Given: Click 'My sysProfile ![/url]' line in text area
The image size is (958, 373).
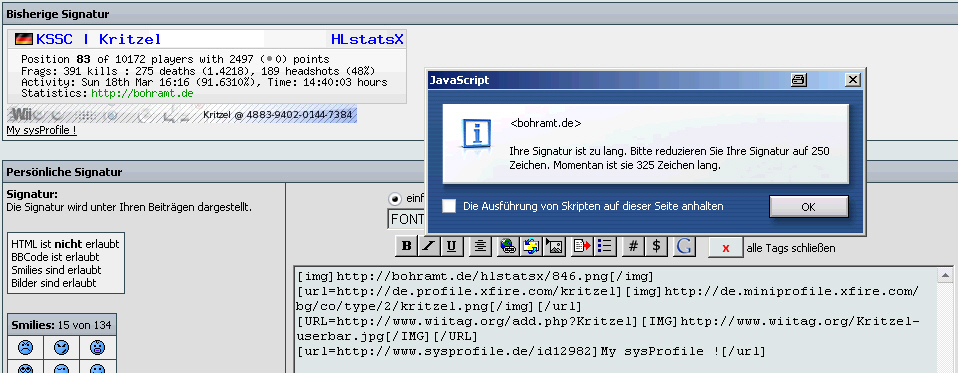Looking at the screenshot, I should [x=531, y=352].
